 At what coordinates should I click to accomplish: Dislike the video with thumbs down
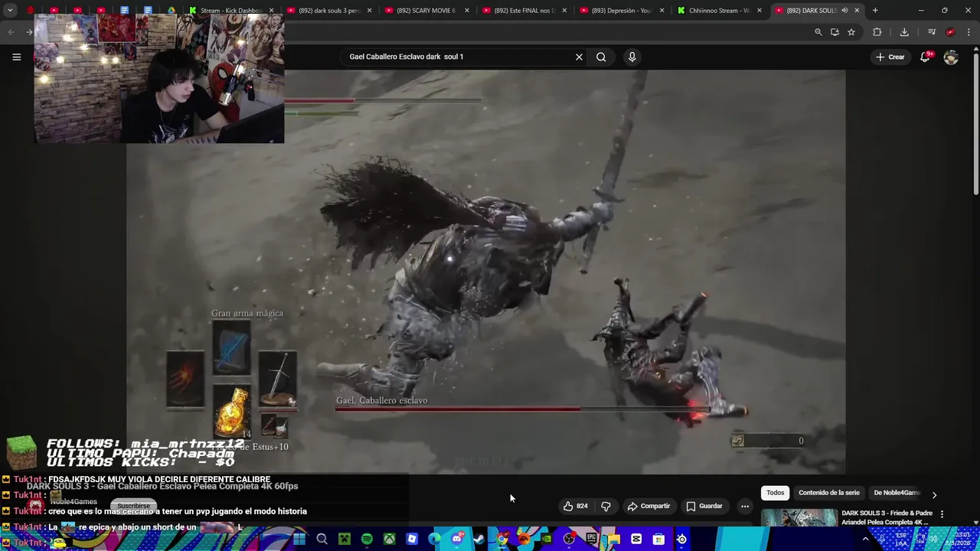[606, 506]
